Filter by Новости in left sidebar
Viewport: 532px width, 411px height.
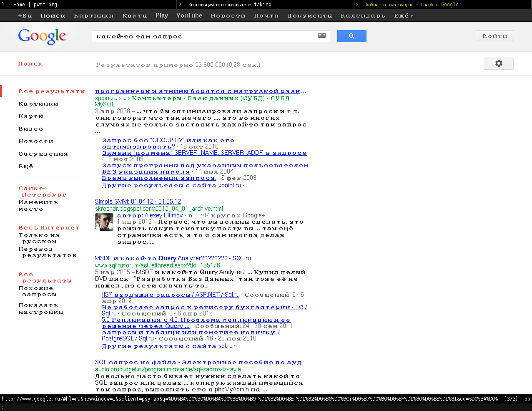pyautogui.click(x=36, y=141)
